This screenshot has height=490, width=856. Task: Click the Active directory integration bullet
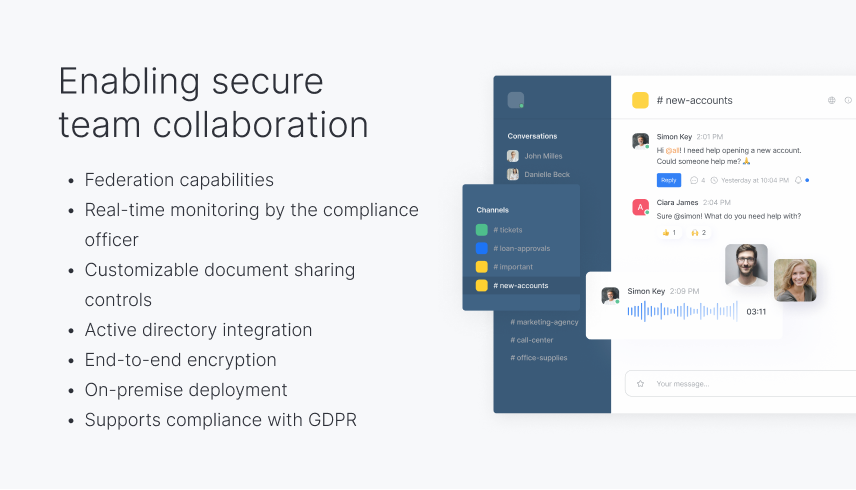pyautogui.click(x=198, y=330)
